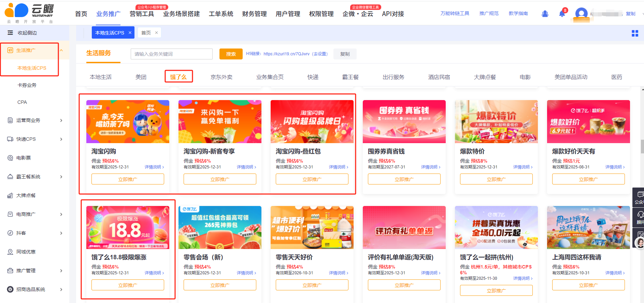Click 立即推广 under 饿了么18.8极限爆涨
Screen dimensions: 644x303
[128, 285]
